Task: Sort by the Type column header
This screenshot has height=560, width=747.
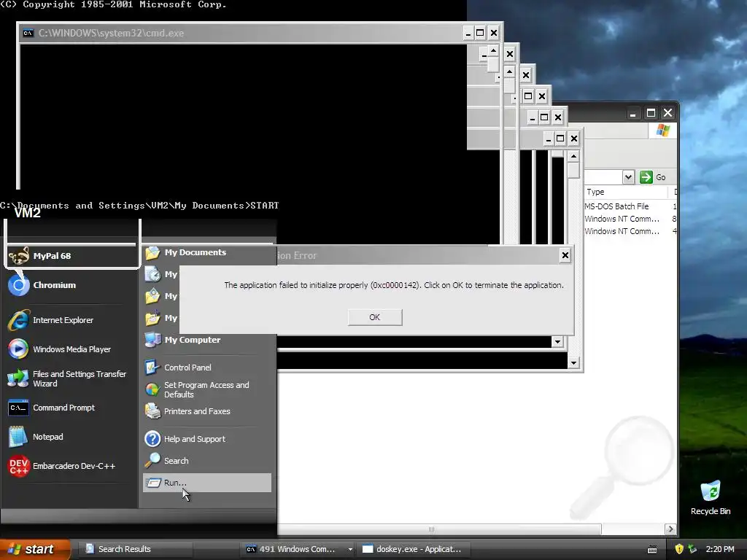Action: coord(625,192)
